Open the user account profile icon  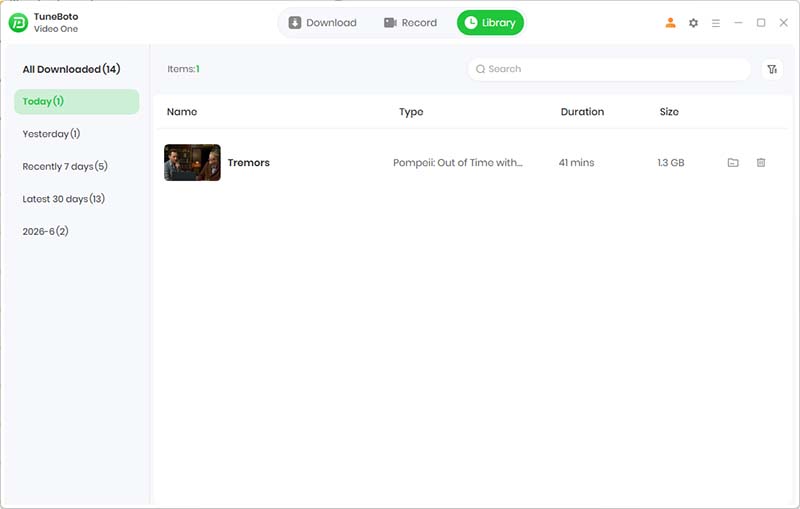[x=670, y=23]
